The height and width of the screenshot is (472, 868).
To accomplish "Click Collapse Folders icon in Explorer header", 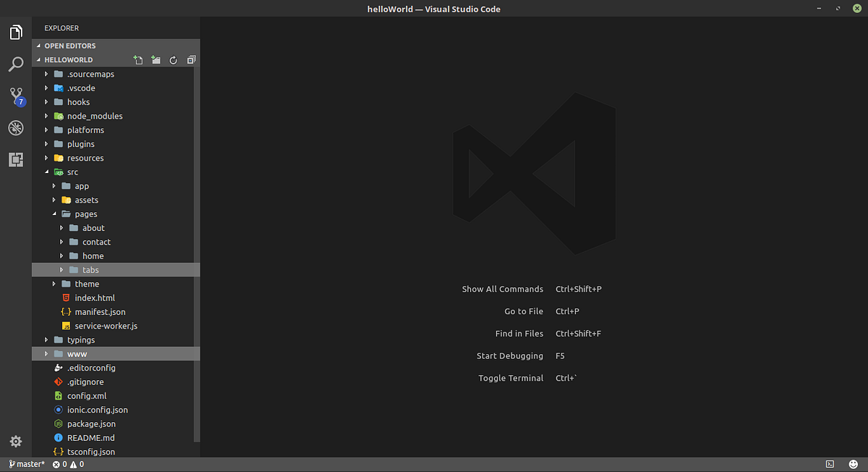I will [190, 59].
